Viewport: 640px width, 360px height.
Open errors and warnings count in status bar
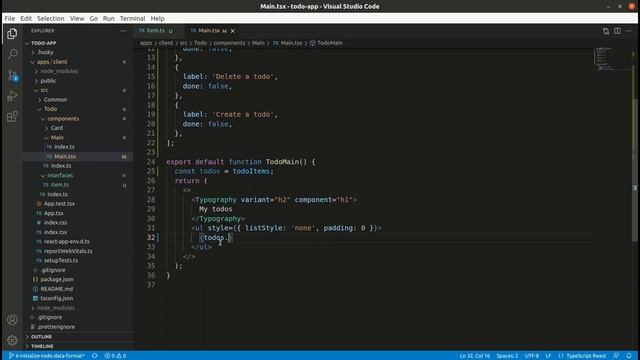point(115,356)
